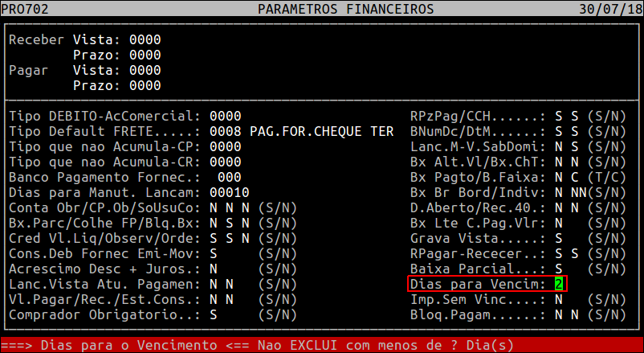Click the Tipo que nao Acumula-CR field
Viewport: 644px width, 353px height.
(225, 162)
